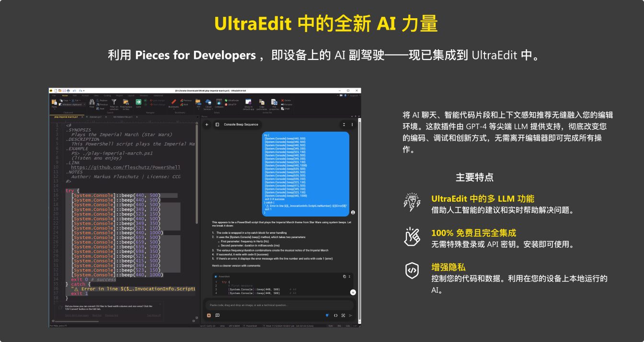Click the GitHub link in script comments
Image resolution: width=644 pixels, height=342 pixels.
point(126,167)
